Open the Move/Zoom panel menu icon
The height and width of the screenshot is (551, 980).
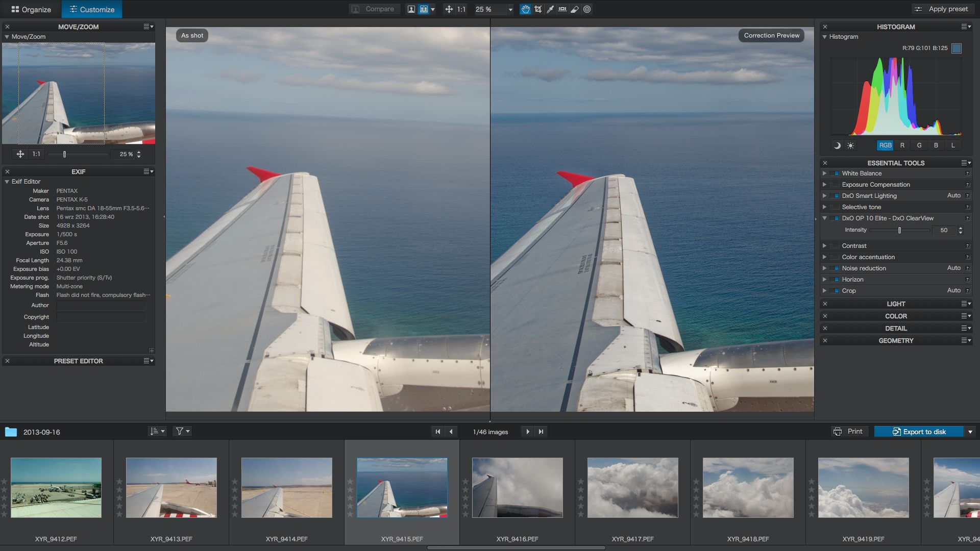[x=148, y=27]
